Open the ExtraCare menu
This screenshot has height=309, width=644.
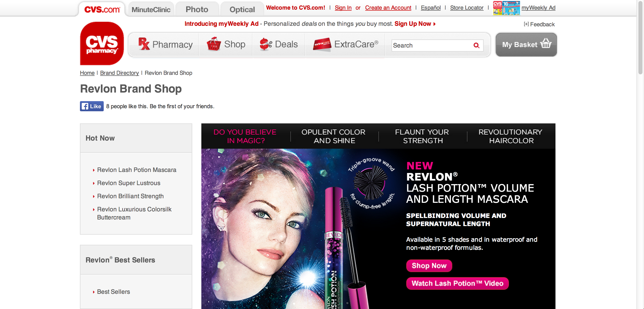click(345, 45)
